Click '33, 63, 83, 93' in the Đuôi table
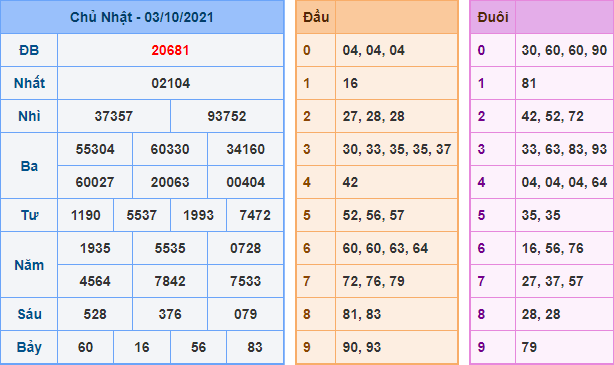The image size is (614, 365). [564, 149]
